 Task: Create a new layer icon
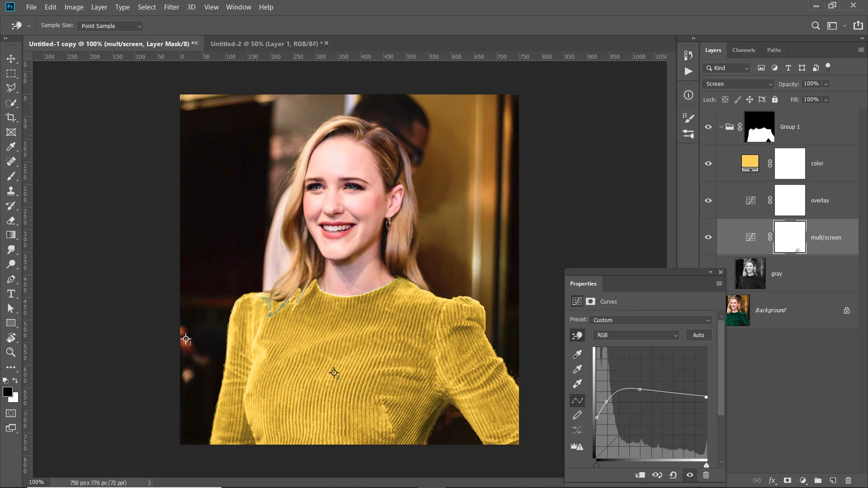point(833,480)
